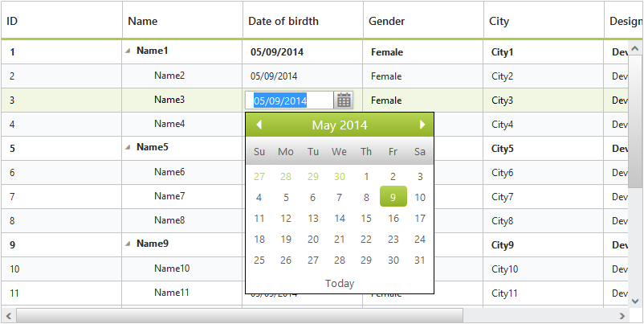Select the City7 cell
The width and height of the screenshot is (644, 324).
pos(503,197)
